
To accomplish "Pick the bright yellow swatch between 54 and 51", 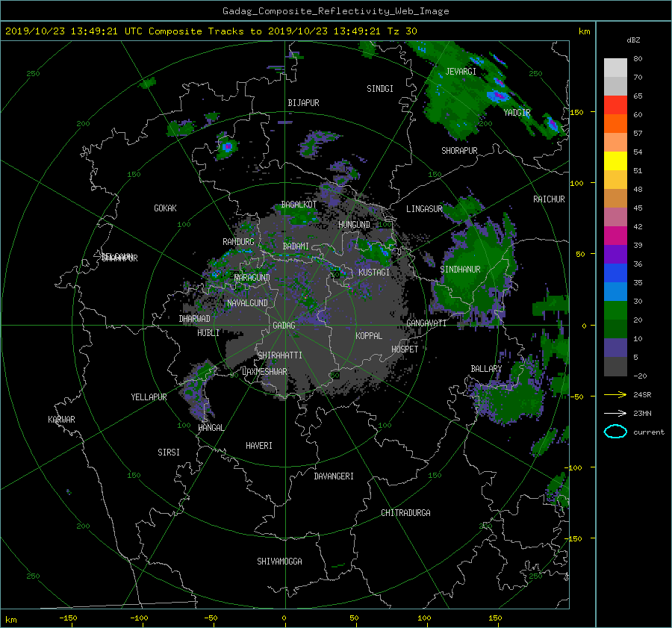I will click(615, 161).
